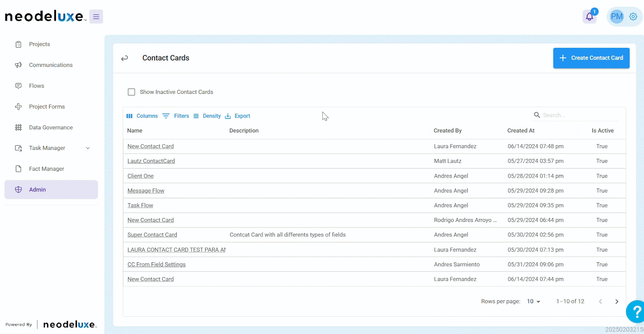Click the Admin shield icon
The height and width of the screenshot is (334, 644).
pos(19,190)
